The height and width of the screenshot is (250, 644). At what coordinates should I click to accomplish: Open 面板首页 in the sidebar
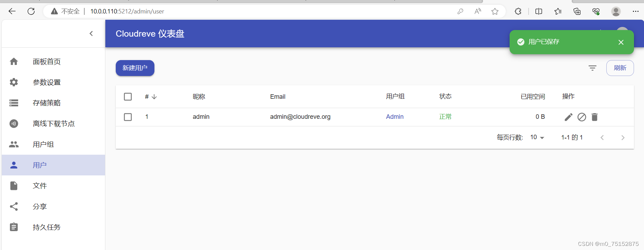(53, 61)
